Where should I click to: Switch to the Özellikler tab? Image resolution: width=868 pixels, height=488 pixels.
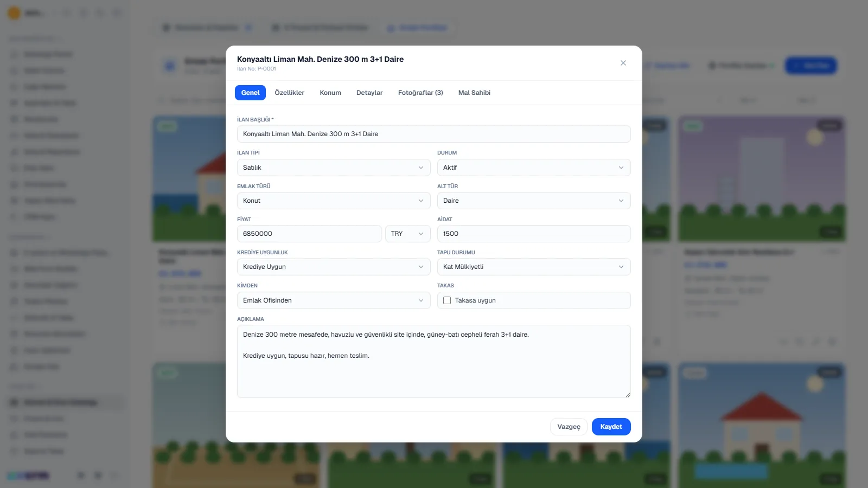point(290,93)
